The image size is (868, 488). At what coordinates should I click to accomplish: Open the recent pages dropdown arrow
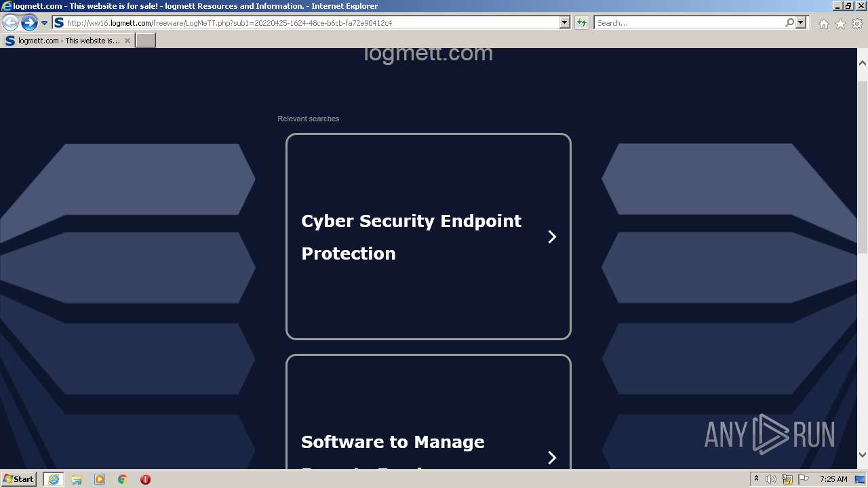(44, 23)
